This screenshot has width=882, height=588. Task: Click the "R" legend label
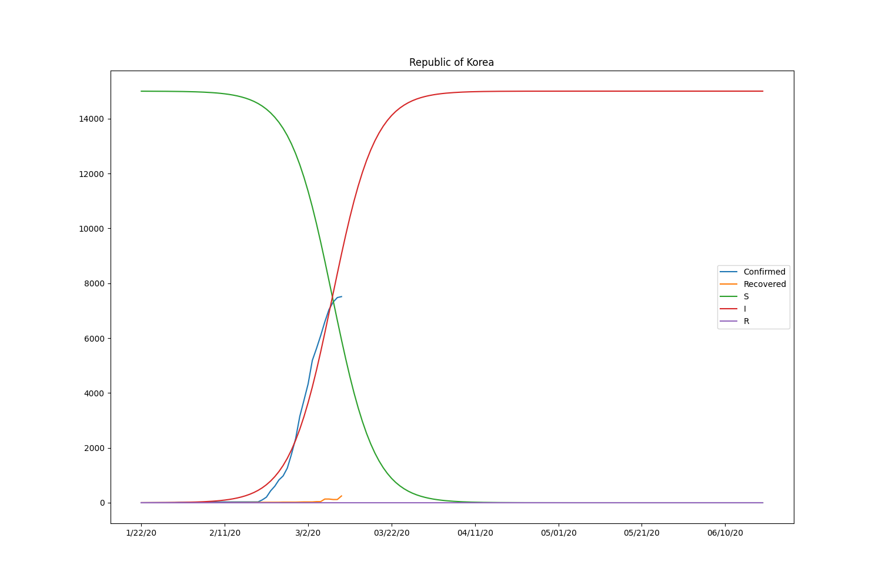pyautogui.click(x=746, y=321)
